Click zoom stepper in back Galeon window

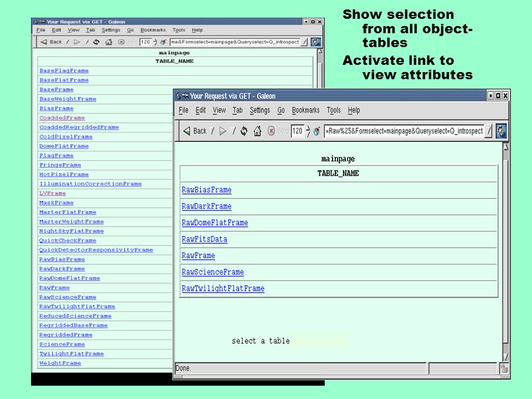click(x=155, y=42)
